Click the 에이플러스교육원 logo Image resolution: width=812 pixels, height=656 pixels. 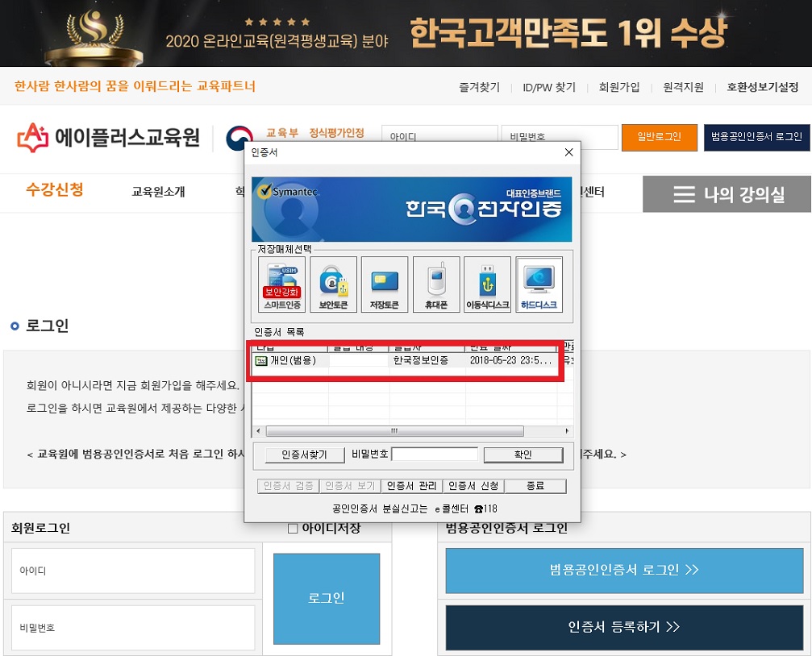pyautogui.click(x=109, y=136)
